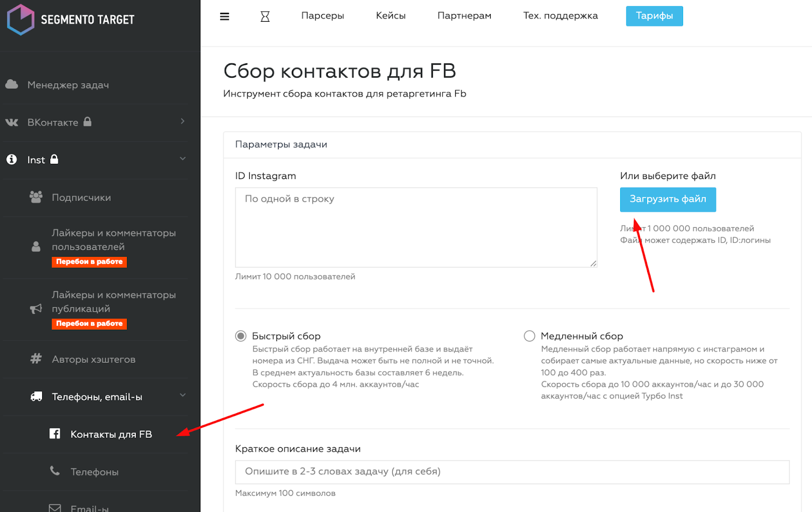Open Менеджер задач in the sidebar
Screen dimensions: 812x512
(68, 85)
